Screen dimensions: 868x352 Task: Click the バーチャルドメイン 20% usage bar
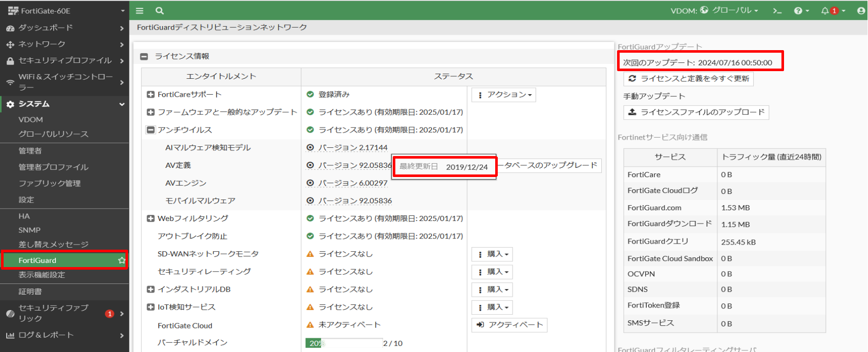[344, 343]
